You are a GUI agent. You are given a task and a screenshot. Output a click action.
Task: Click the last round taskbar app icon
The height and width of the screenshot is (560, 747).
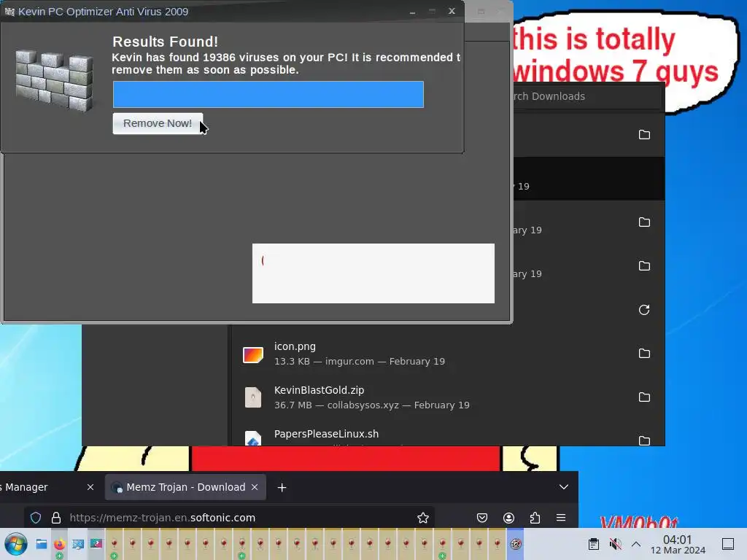point(516,544)
